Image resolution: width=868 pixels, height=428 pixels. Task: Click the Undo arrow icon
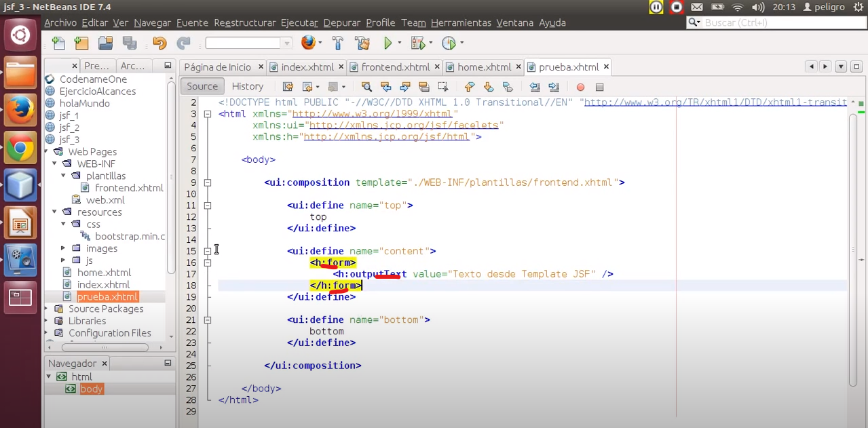coord(159,43)
